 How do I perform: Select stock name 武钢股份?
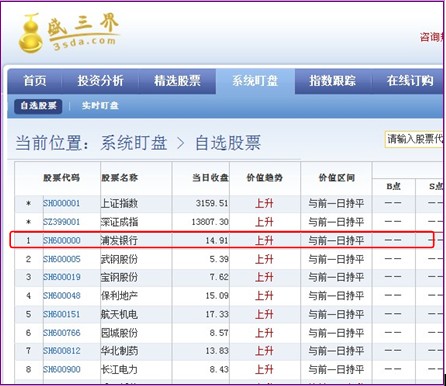119,259
